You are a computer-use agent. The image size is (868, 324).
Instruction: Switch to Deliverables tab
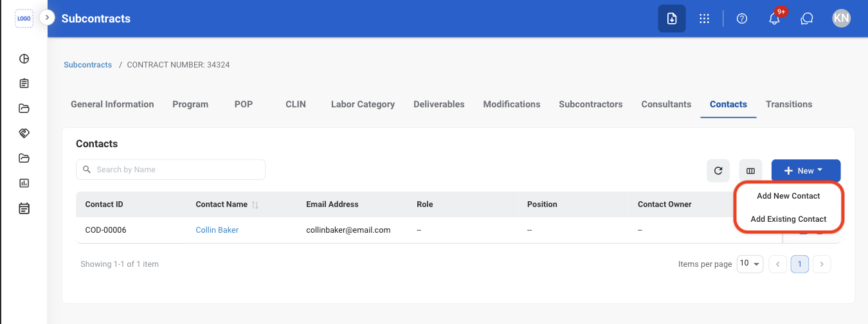(x=439, y=104)
